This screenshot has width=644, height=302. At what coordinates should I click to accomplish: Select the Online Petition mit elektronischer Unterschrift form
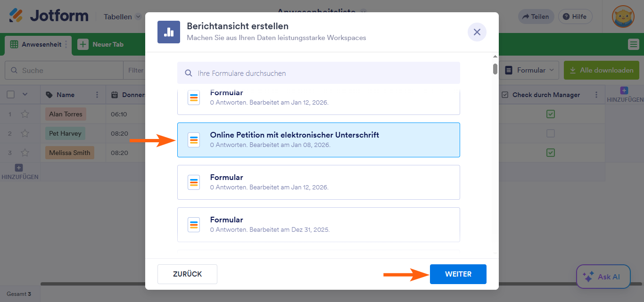[318, 139]
